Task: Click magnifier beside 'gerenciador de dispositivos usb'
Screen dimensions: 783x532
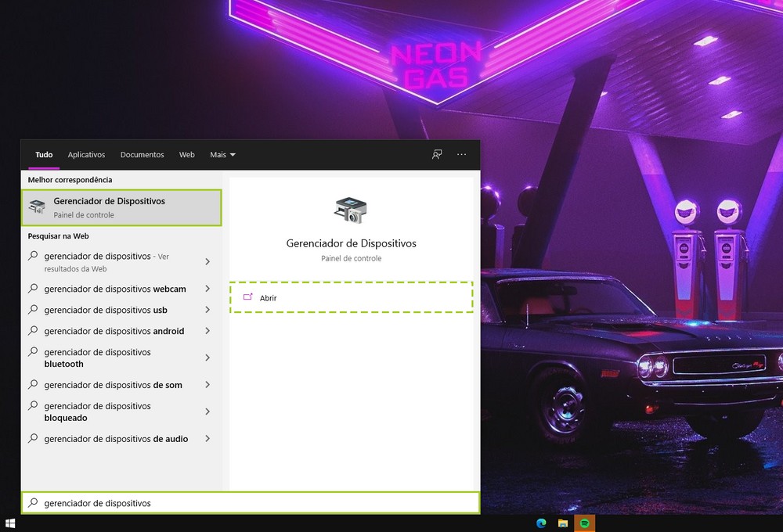Action: (33, 309)
